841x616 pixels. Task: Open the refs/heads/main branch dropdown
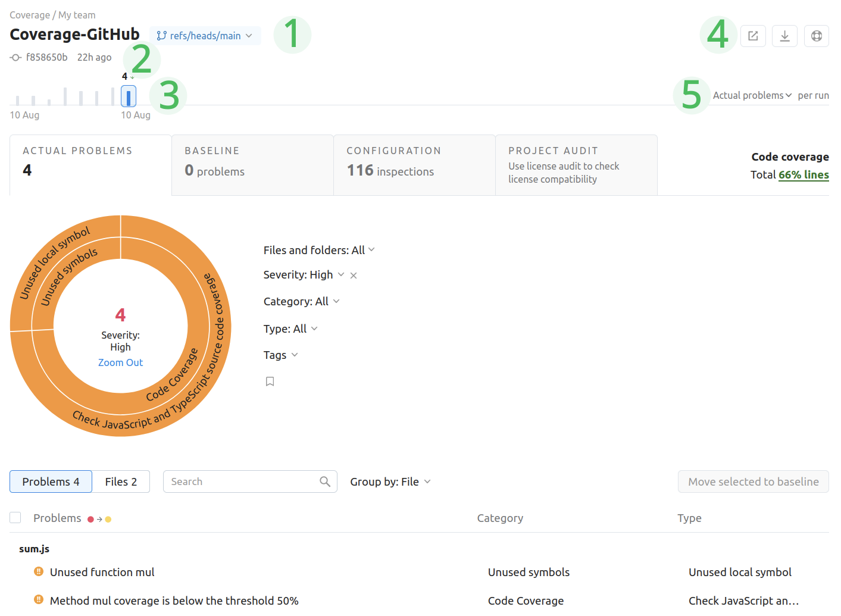point(205,35)
